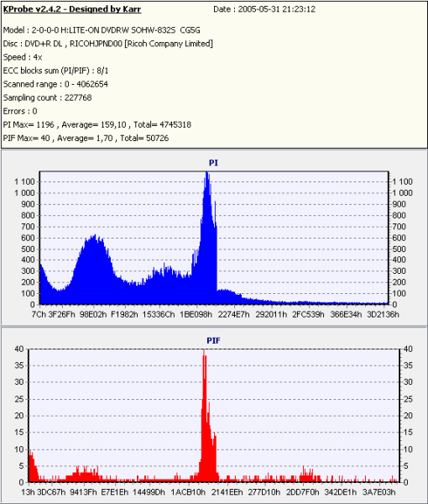The height and width of the screenshot is (504, 428).
Task: Click the 1BE098h label on PI axis
Action: point(196,314)
